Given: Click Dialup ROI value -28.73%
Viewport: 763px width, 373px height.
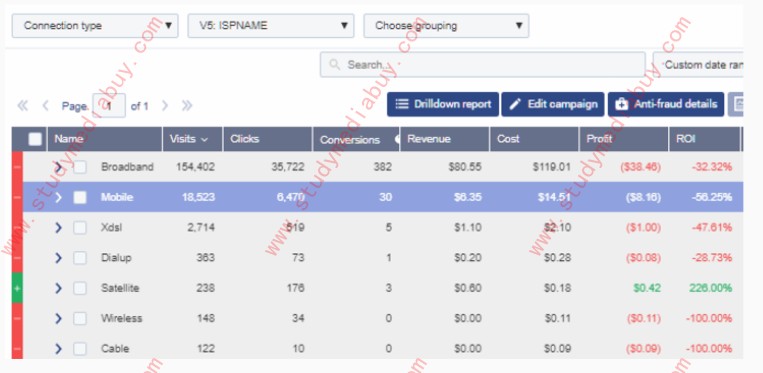Looking at the screenshot, I should [x=712, y=258].
